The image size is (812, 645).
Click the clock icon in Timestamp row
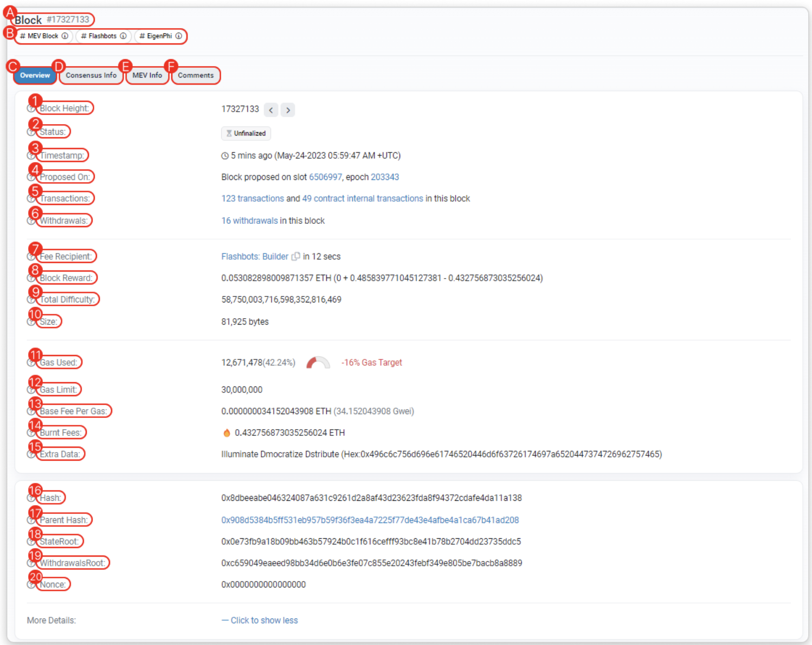[x=225, y=156]
